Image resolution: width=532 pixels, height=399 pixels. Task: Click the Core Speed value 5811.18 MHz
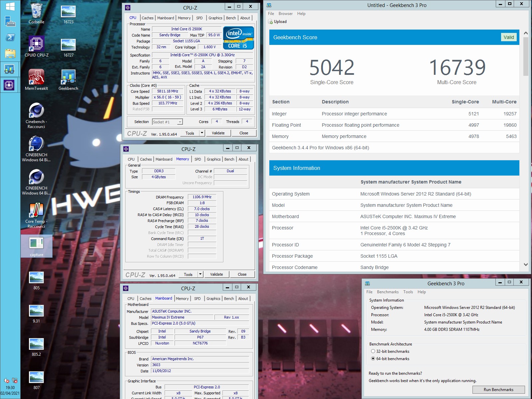pyautogui.click(x=168, y=91)
